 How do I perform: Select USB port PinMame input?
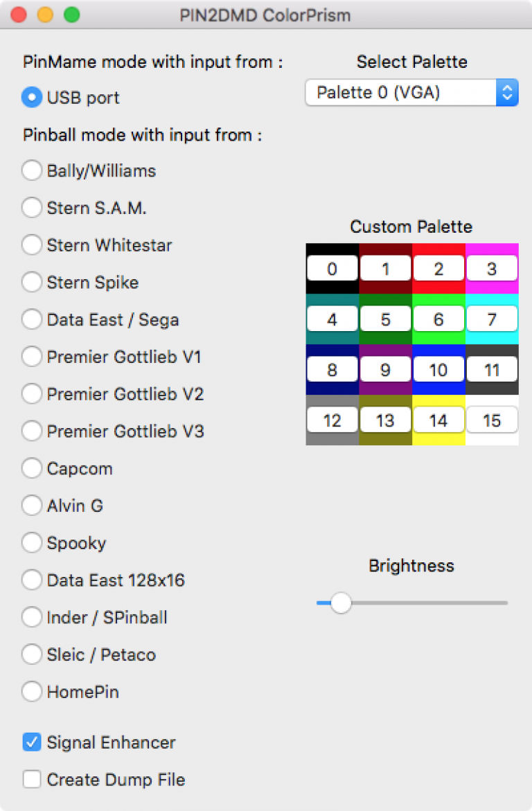point(32,98)
